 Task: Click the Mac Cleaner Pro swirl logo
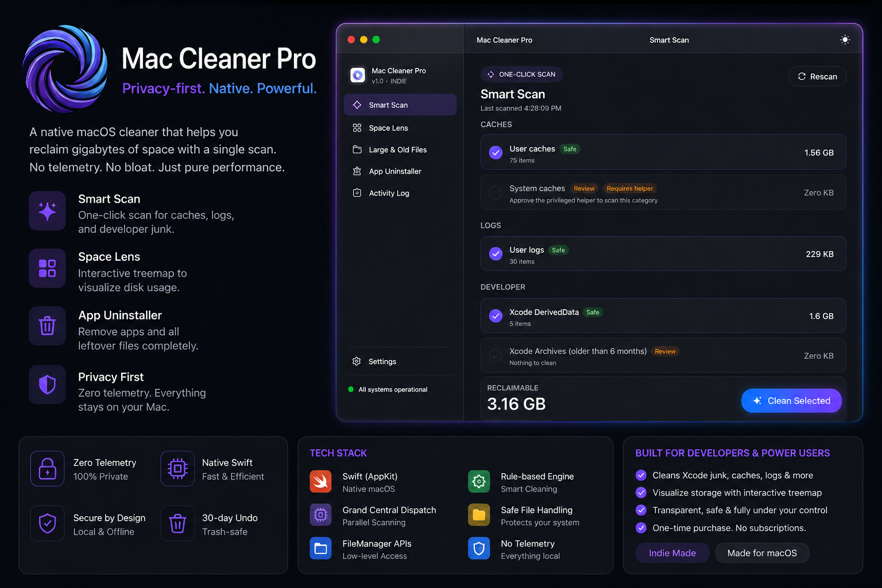[65, 68]
